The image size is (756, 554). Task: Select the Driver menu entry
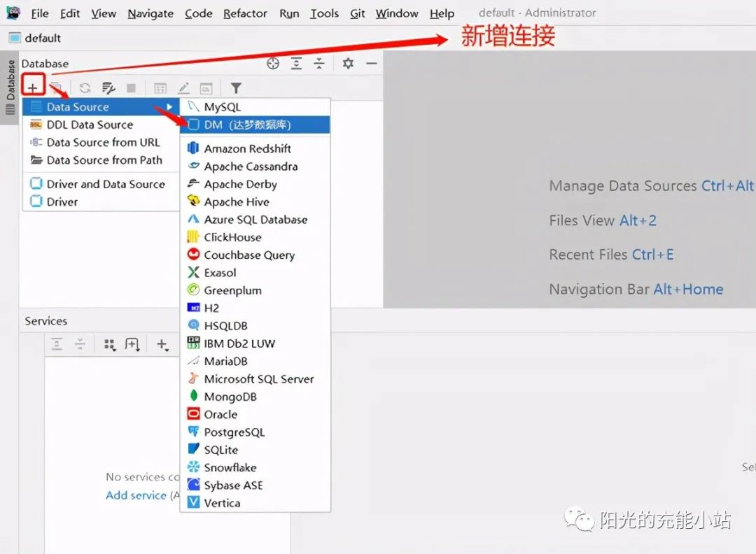pyautogui.click(x=101, y=202)
